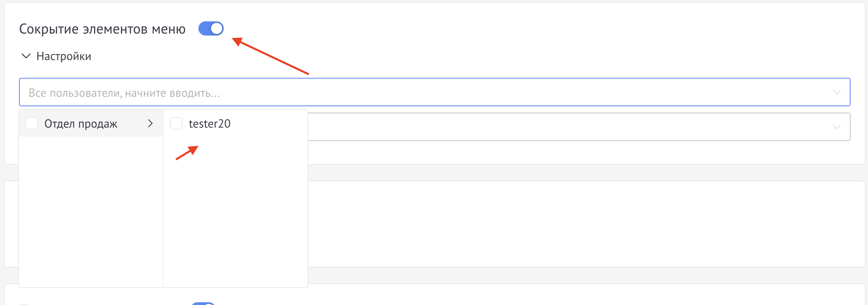Expand Отдел продаж via its right chevron
This screenshot has width=868, height=305.
coord(150,123)
